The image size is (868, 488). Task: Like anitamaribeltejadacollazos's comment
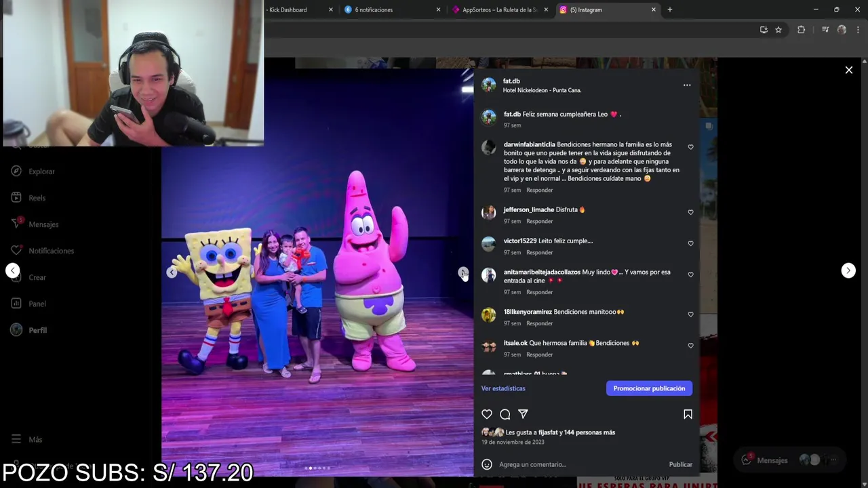[690, 274]
